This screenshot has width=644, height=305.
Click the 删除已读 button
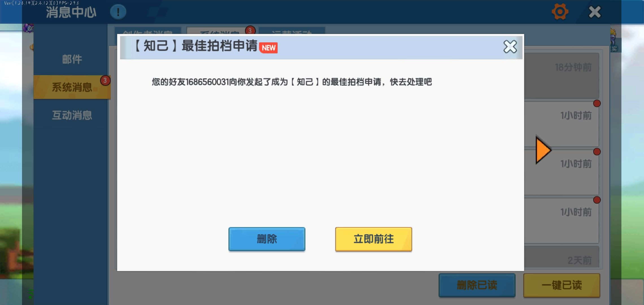[477, 285]
